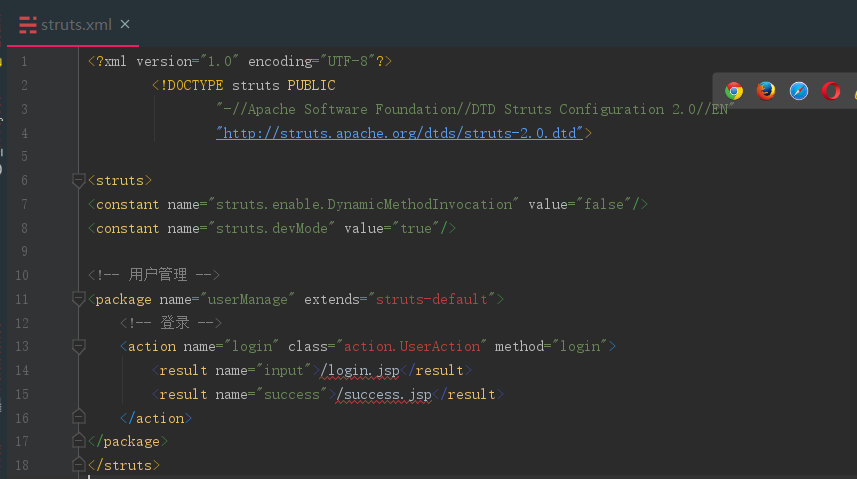Open the struts-2.0.dtd URL link
The width and height of the screenshot is (857, 479).
click(x=400, y=133)
